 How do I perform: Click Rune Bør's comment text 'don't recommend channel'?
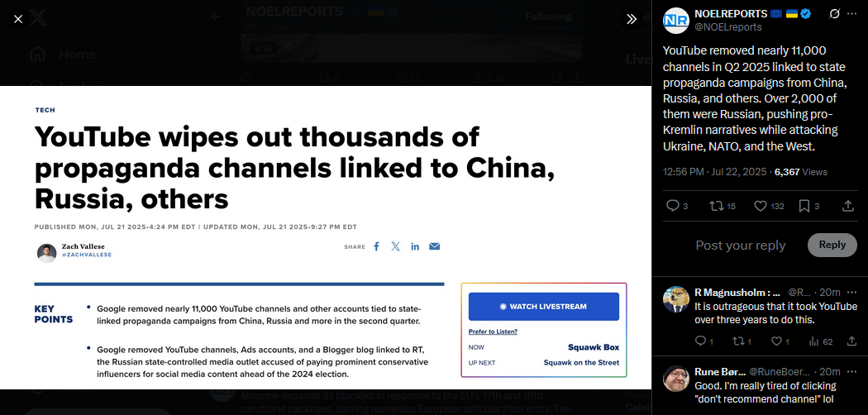point(765,393)
